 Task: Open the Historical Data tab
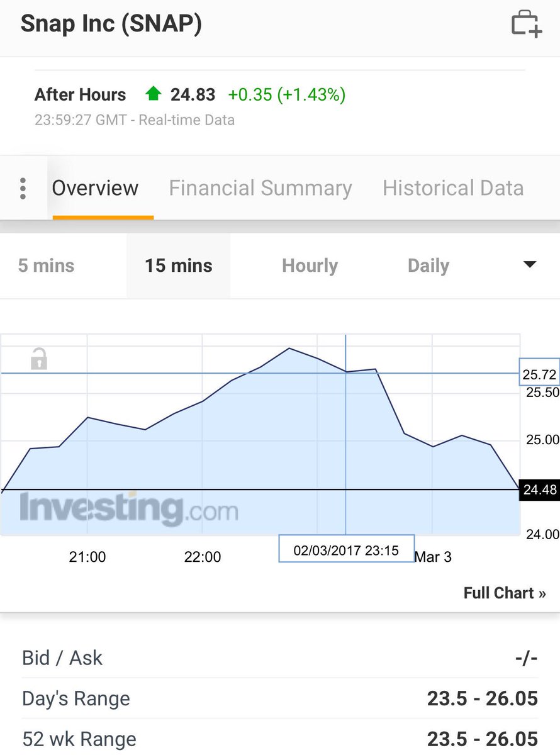(453, 188)
